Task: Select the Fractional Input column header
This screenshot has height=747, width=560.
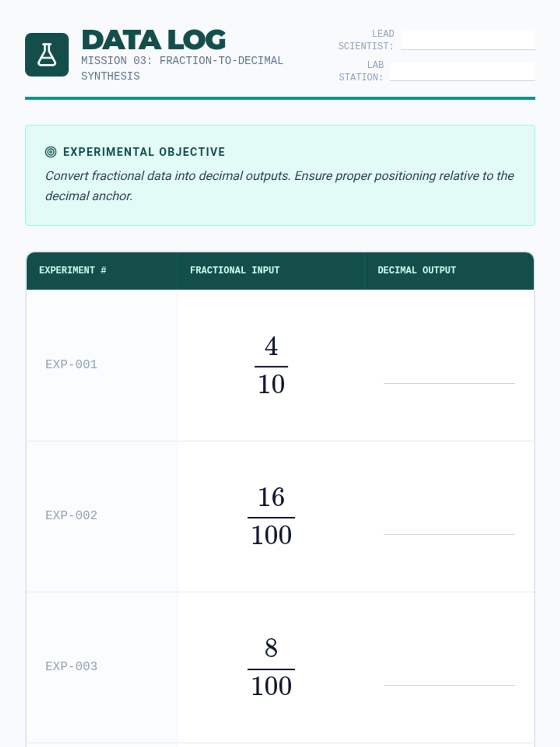Action: (x=235, y=270)
